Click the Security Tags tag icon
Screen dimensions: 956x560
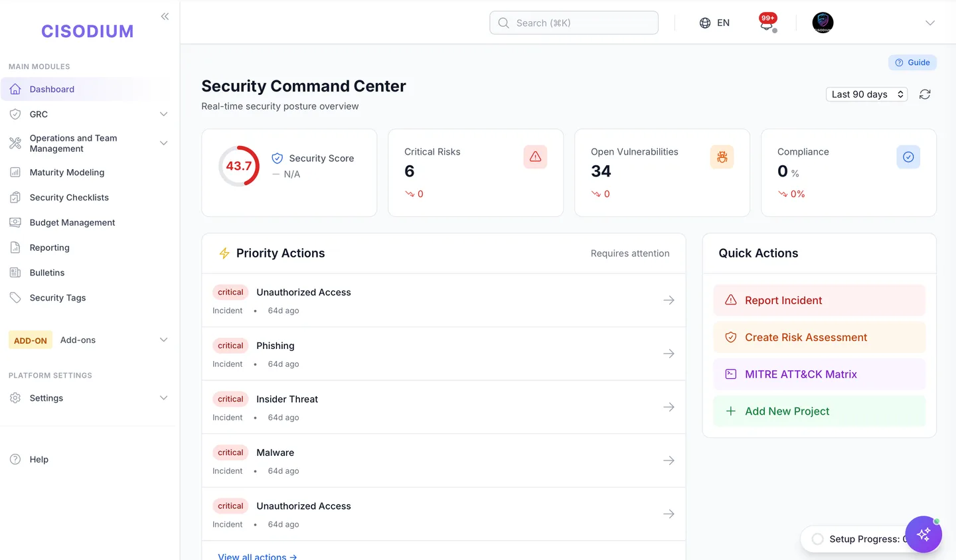[x=15, y=298]
